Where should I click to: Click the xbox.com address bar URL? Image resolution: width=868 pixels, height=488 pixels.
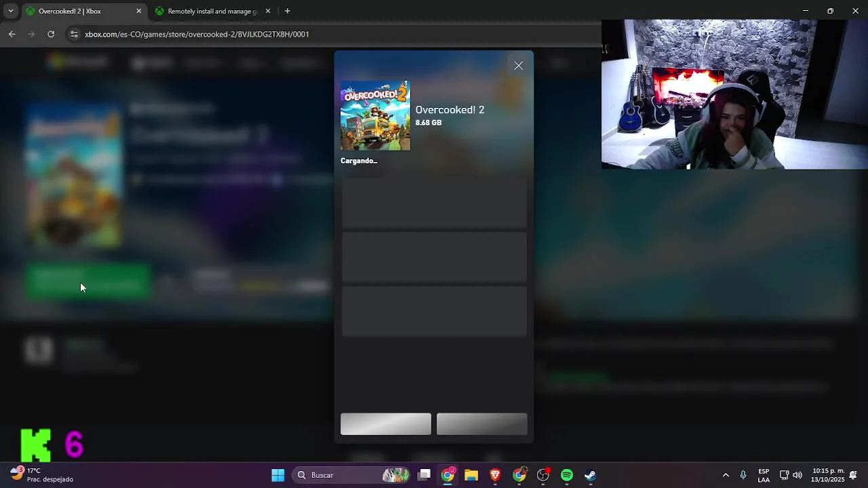click(197, 34)
